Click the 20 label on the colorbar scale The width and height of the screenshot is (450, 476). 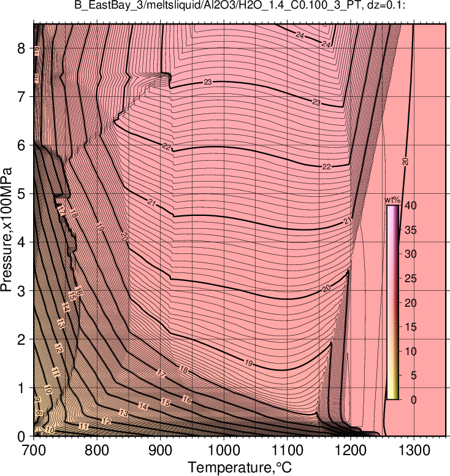click(x=410, y=302)
